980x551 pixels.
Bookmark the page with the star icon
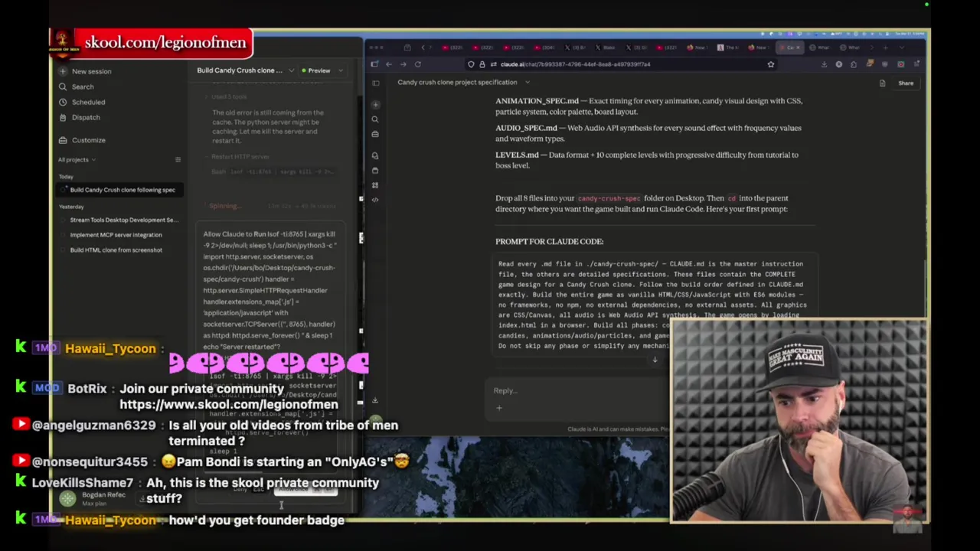click(x=771, y=64)
